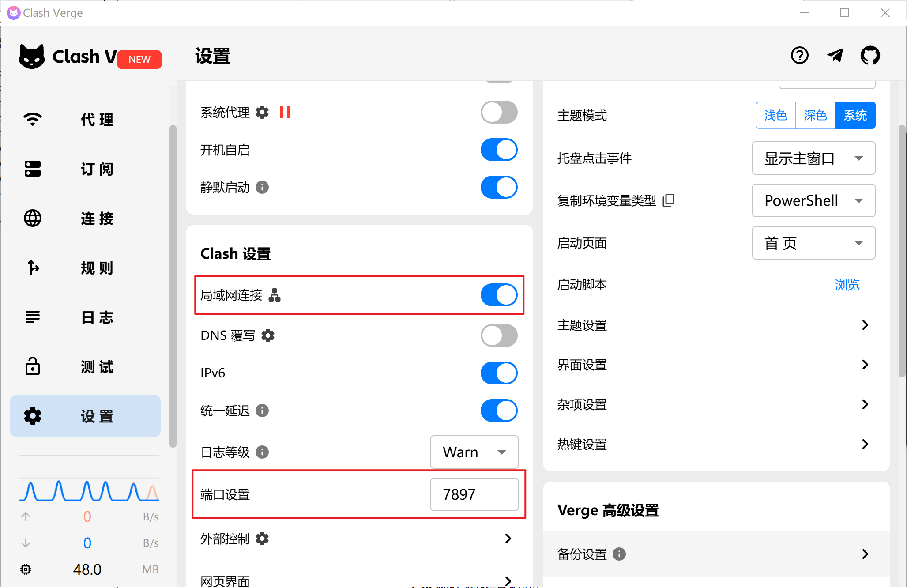Click the 浏览 link for 启动脚本

point(847,285)
